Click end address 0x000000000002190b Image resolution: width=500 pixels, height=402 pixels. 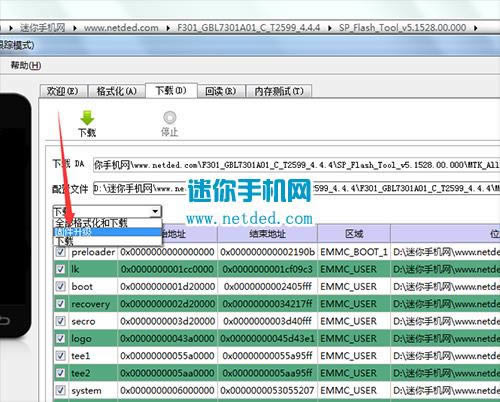pyautogui.click(x=267, y=252)
